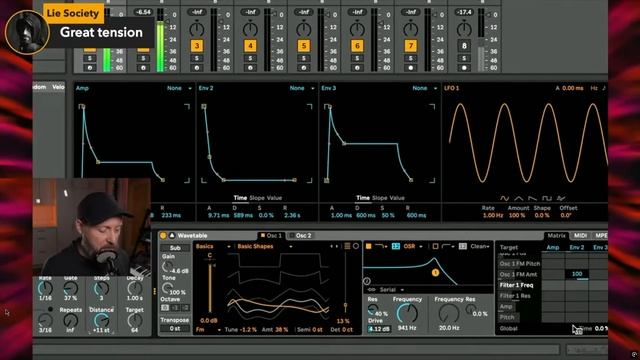Open the Amp envelope loop mode dropdown

(179, 88)
